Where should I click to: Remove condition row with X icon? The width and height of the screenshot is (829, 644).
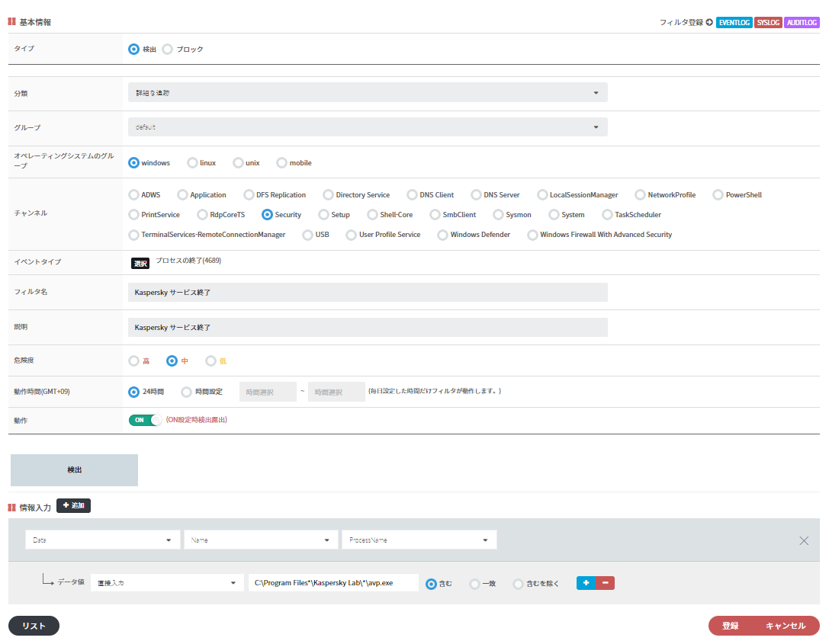click(x=804, y=540)
